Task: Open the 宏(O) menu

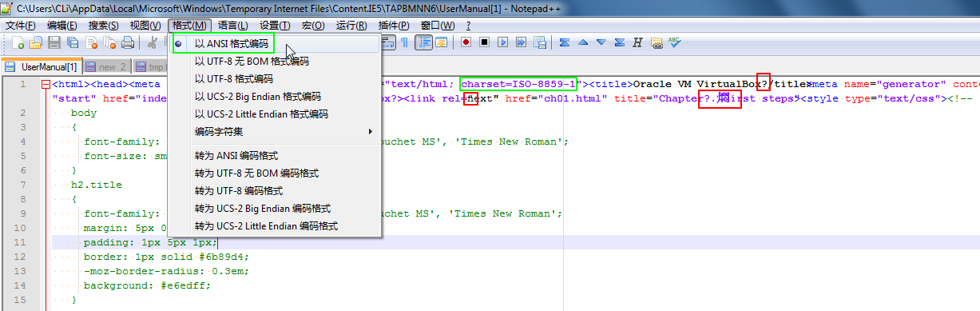Action: (312, 26)
